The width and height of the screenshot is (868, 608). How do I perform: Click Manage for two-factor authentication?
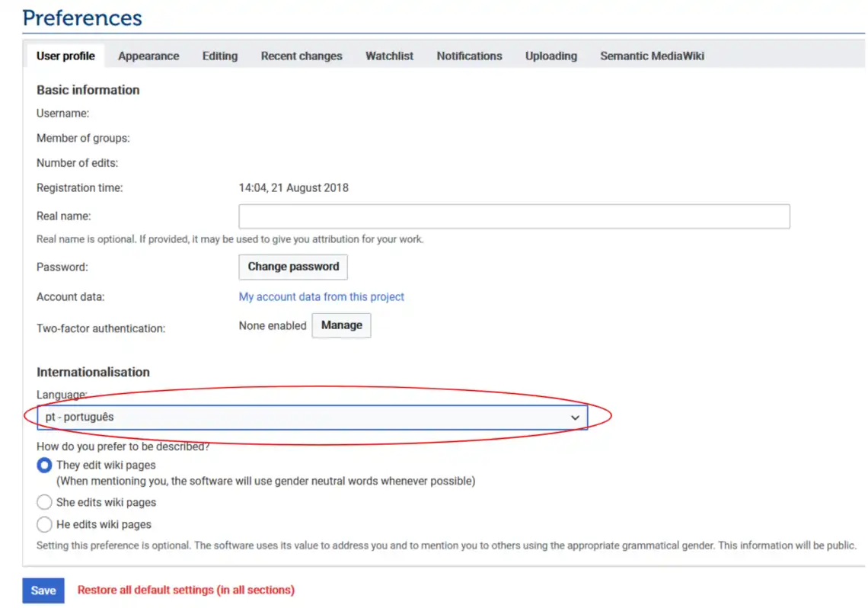(341, 325)
